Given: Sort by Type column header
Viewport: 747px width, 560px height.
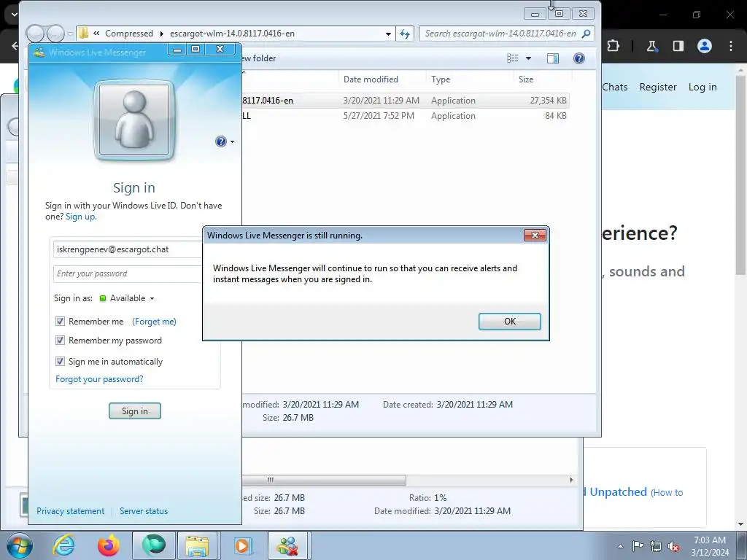Looking at the screenshot, I should tap(470, 79).
